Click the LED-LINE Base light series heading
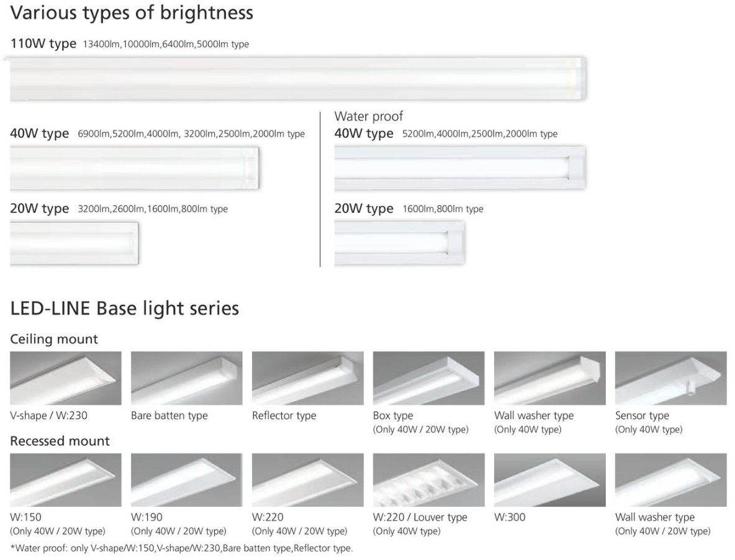 125,309
